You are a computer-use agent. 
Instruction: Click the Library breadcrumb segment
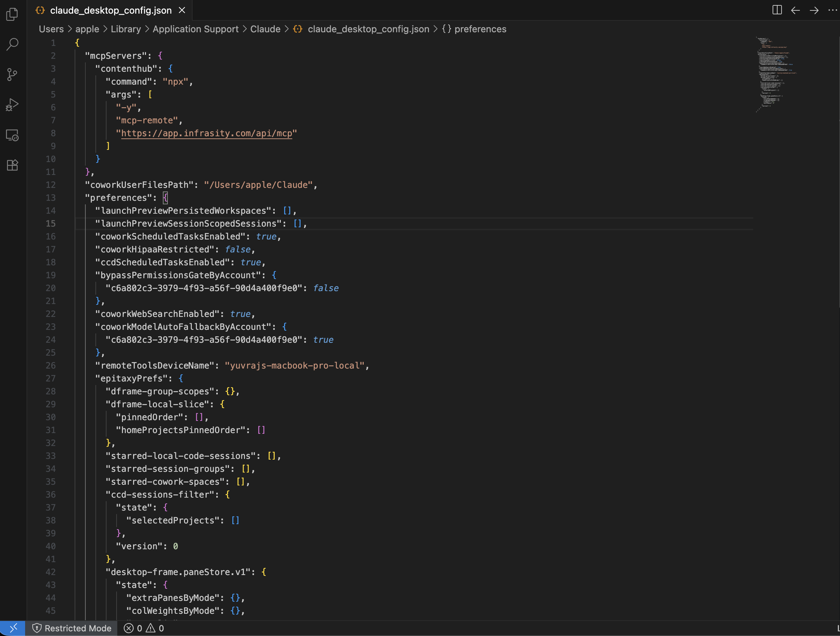[126, 29]
